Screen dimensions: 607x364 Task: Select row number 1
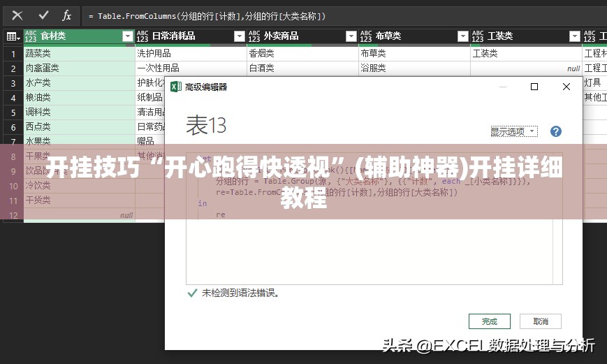pyautogui.click(x=13, y=54)
